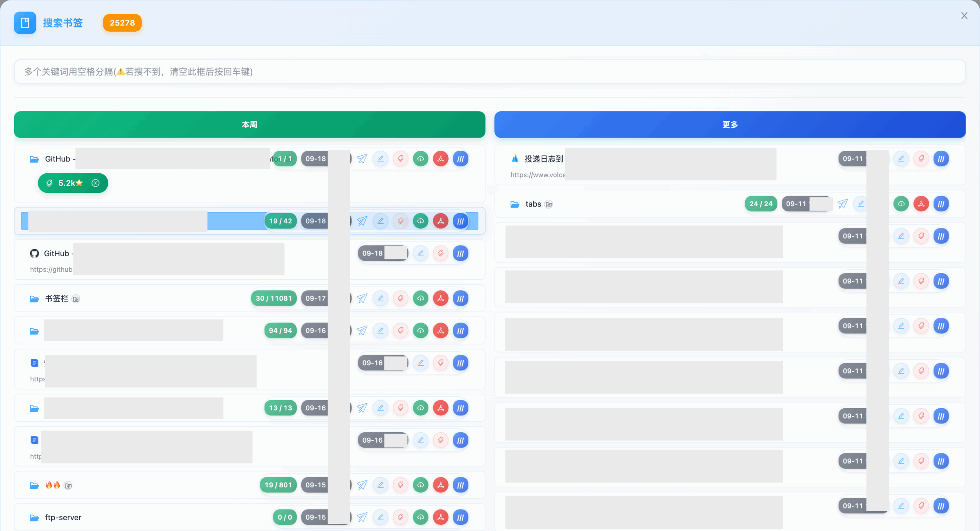Screen dimensions: 980x531
Task: Click the red tag icon on tabs row
Action: click(x=880, y=204)
